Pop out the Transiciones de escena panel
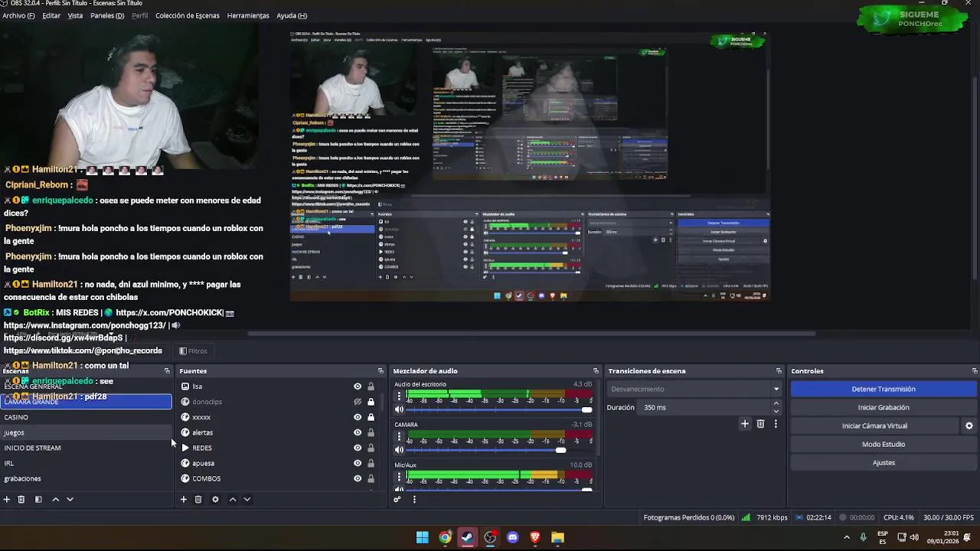This screenshot has width=980, height=551. [x=779, y=371]
